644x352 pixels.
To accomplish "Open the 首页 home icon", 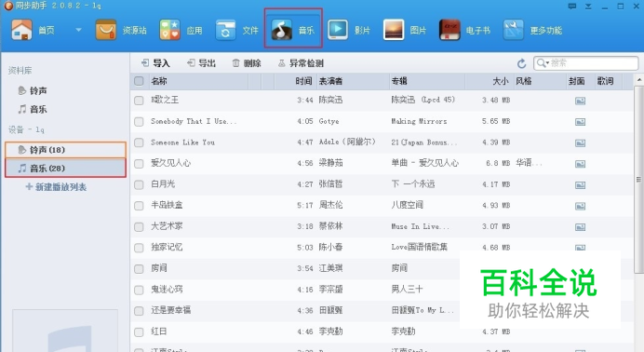I will [21, 30].
